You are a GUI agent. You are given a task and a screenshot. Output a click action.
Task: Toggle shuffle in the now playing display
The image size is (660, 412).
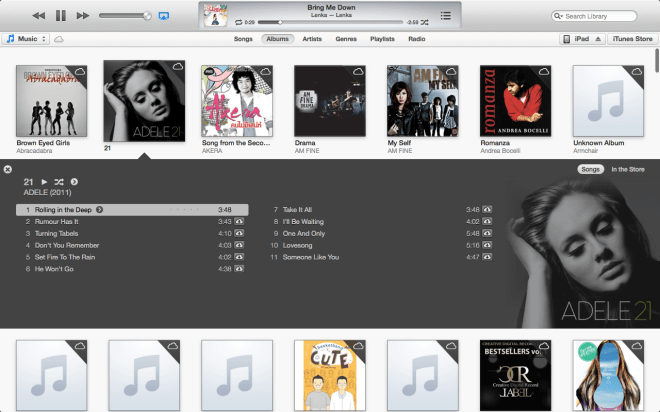[425, 21]
